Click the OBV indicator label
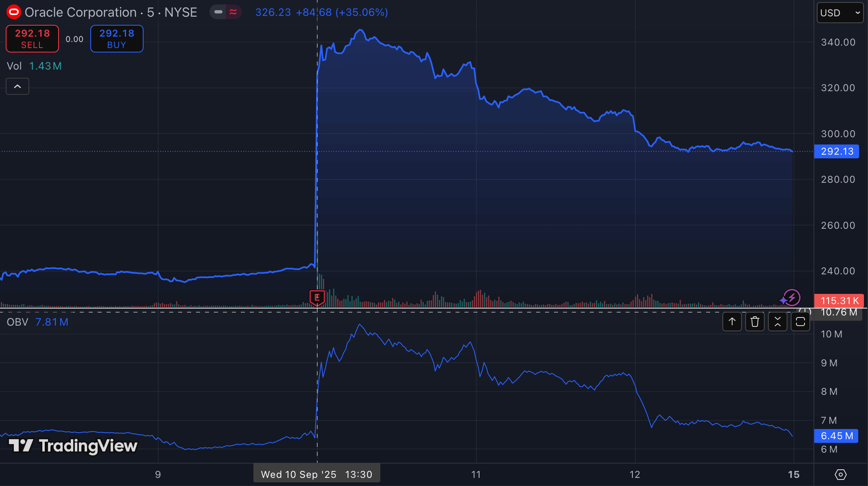This screenshot has width=868, height=486. click(x=17, y=322)
